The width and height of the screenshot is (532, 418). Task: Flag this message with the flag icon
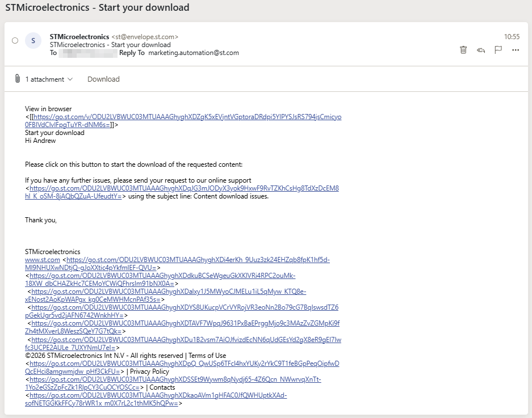[x=498, y=50]
